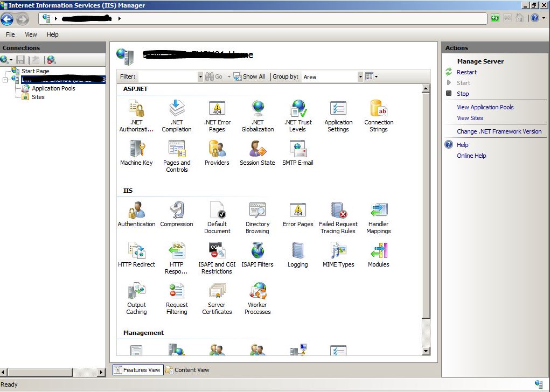Open Online Help link
550x392 pixels.
pyautogui.click(x=471, y=156)
